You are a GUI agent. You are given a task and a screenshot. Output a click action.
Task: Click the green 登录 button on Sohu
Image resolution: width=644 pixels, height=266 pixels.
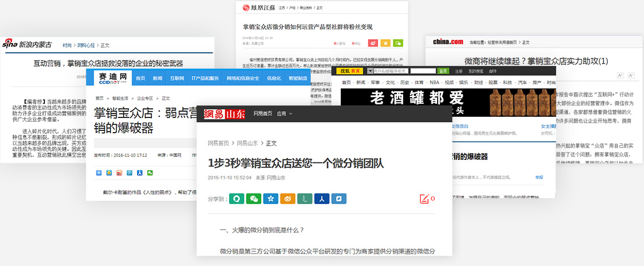(x=443, y=71)
